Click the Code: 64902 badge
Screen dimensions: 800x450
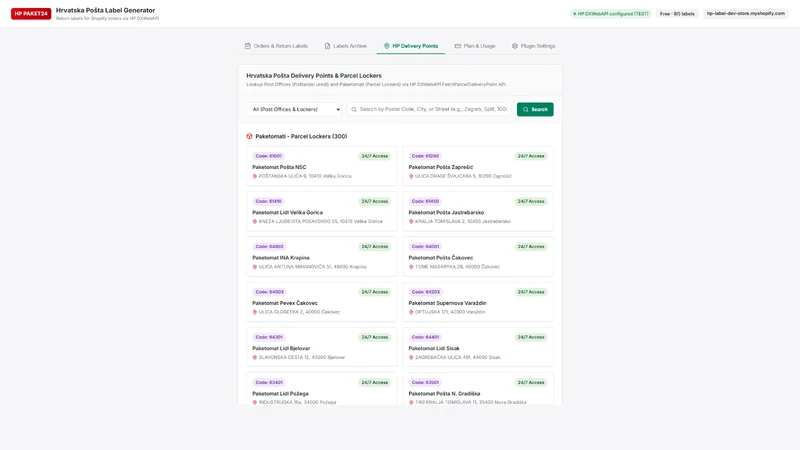click(269, 247)
